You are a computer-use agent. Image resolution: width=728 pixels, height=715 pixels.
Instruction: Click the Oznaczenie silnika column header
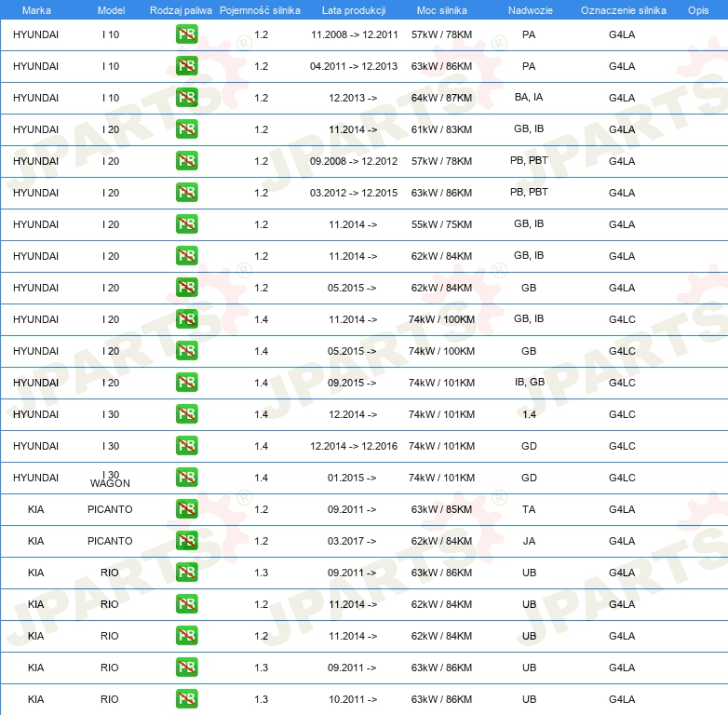pyautogui.click(x=623, y=10)
